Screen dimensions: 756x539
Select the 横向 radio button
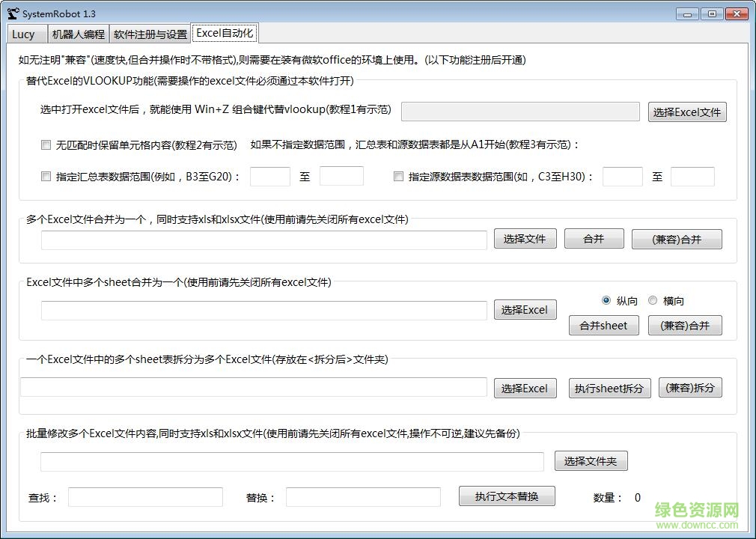(652, 300)
